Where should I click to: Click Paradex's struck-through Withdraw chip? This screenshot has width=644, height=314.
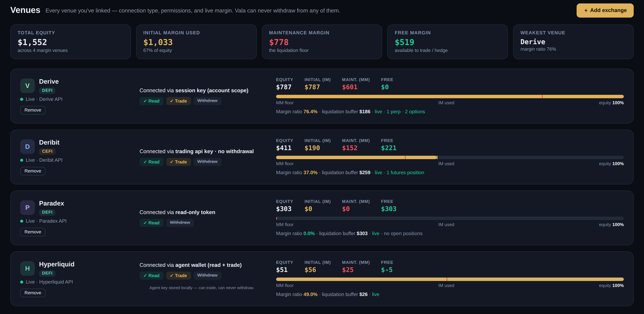click(180, 223)
